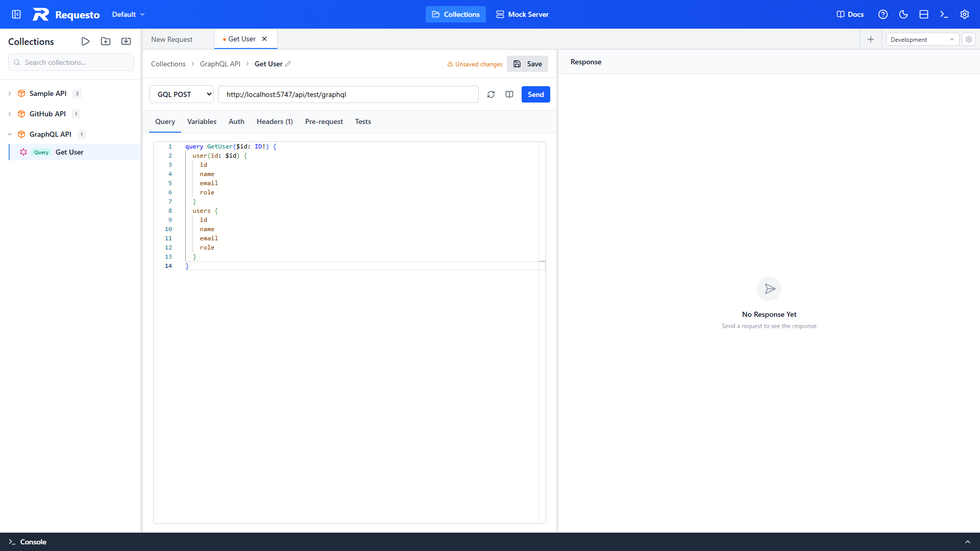
Task: Click the Unsaved changes warning
Action: pyautogui.click(x=475, y=64)
